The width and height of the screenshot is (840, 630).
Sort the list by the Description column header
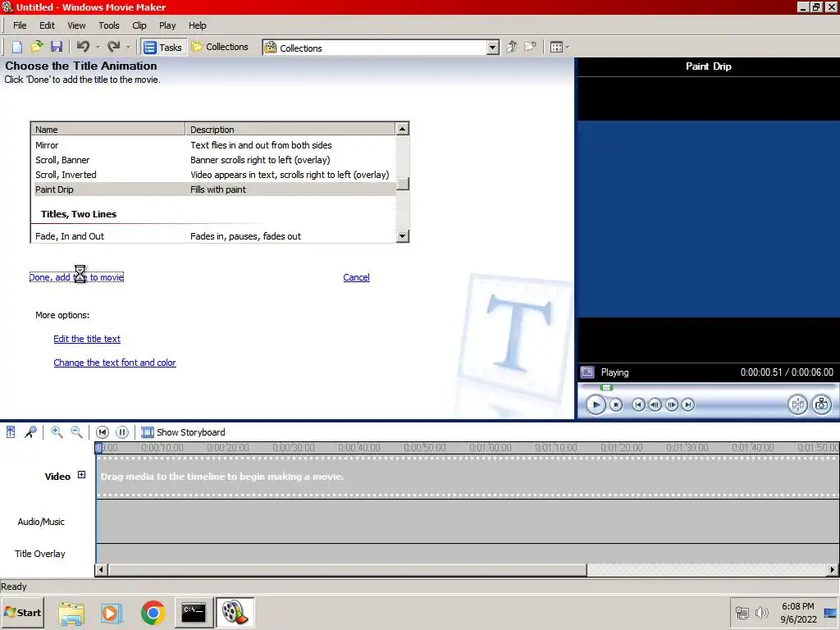click(x=290, y=130)
